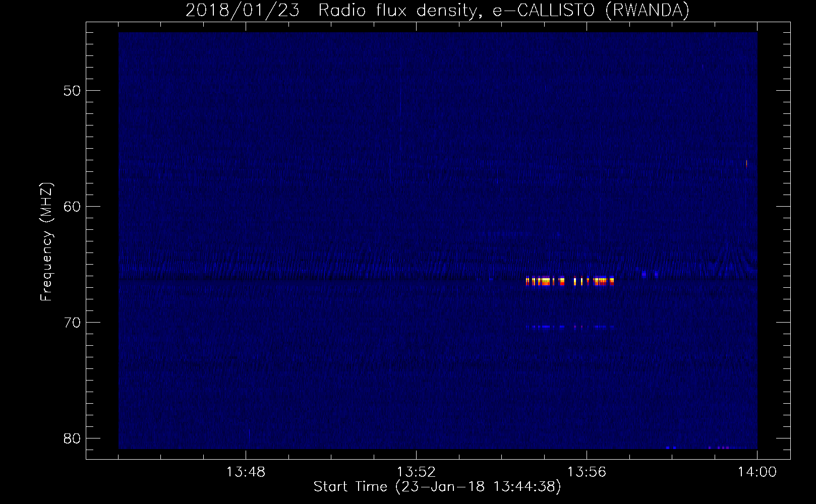Click the faint blue emission streak near 70 MHz
The height and width of the screenshot is (504, 816).
click(570, 327)
